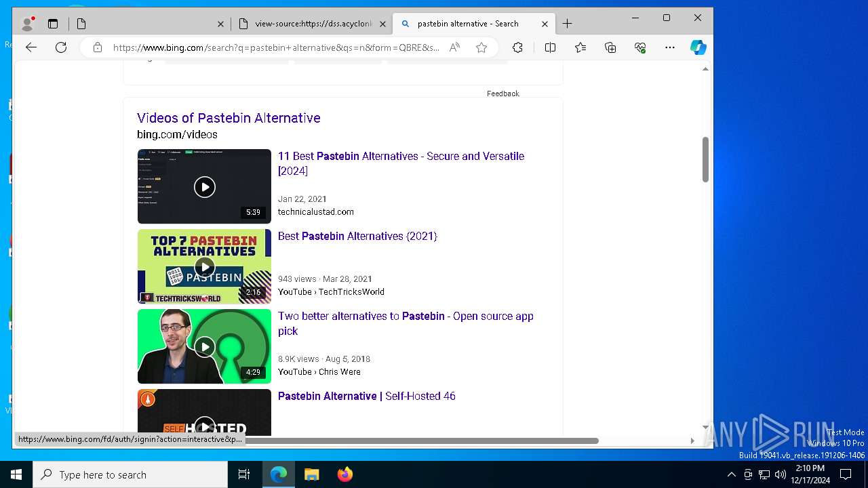The image size is (868, 488).
Task: Open Browser essentials heart icon
Action: pyautogui.click(x=640, y=47)
